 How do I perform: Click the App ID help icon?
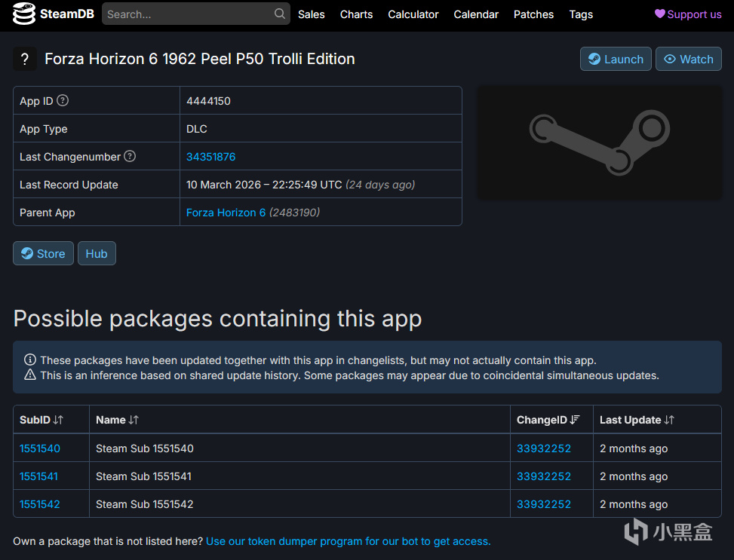coord(63,100)
